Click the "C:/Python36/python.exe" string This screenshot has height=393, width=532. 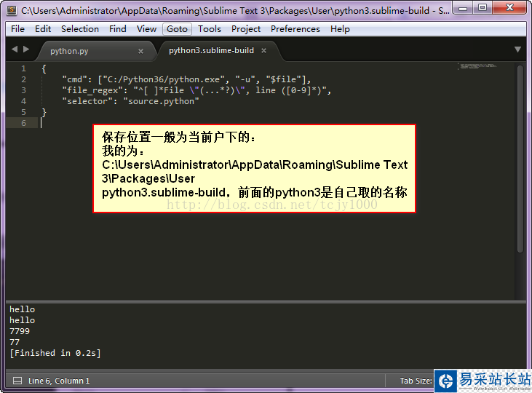click(164, 79)
